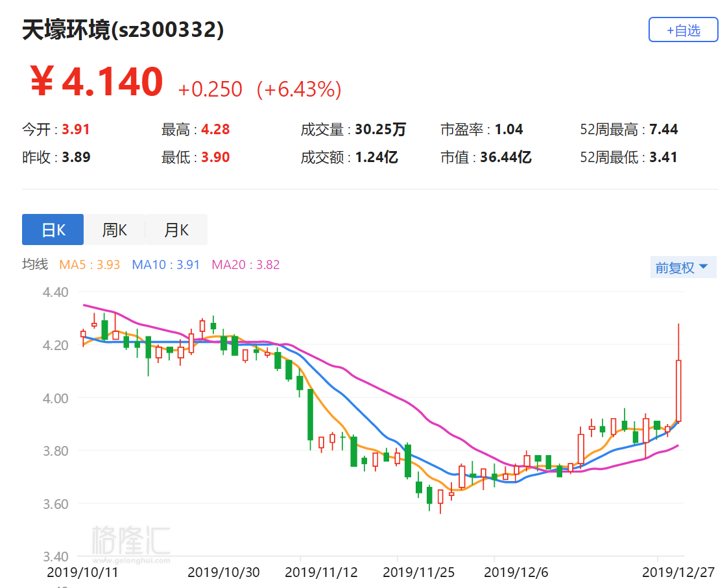
Task: Click the 3.80 price axis label
Action: tap(55, 451)
